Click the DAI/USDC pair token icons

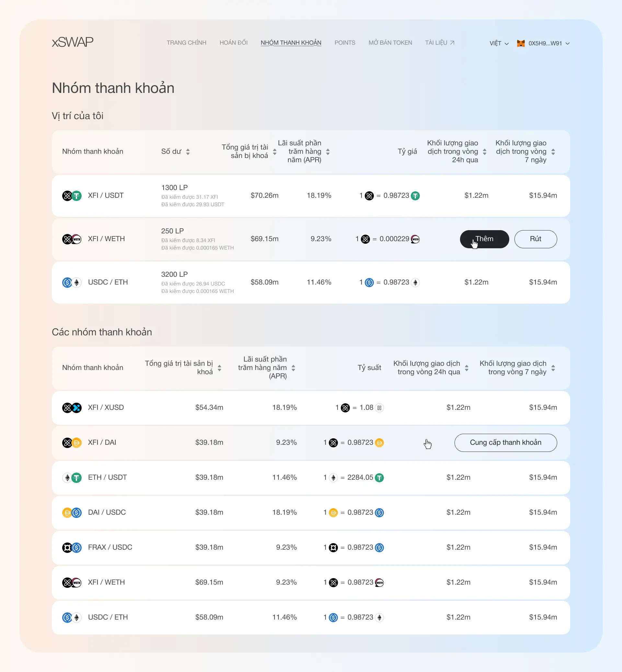click(x=72, y=512)
